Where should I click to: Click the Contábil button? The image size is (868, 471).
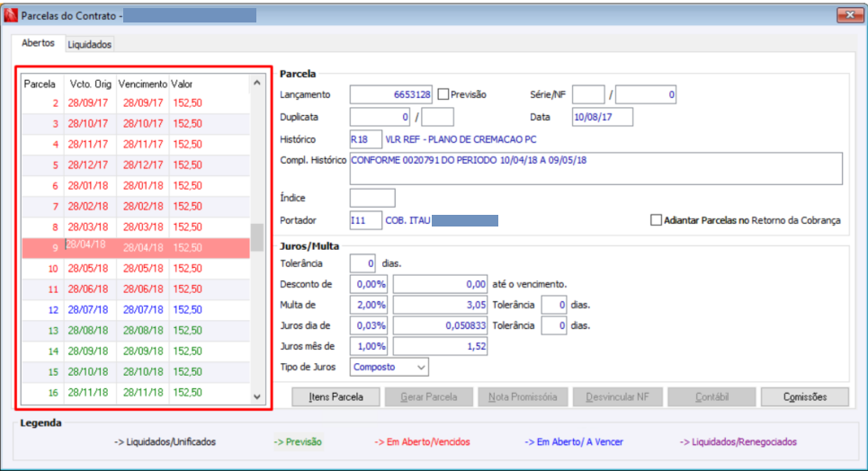711,396
